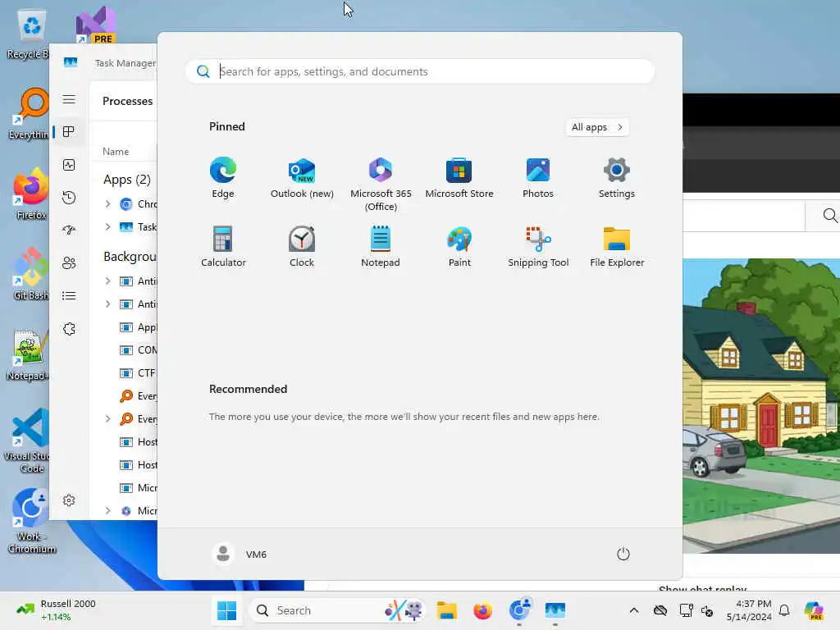
Task: Open Work - Chromium desktop shortcut
Action: pos(31,521)
